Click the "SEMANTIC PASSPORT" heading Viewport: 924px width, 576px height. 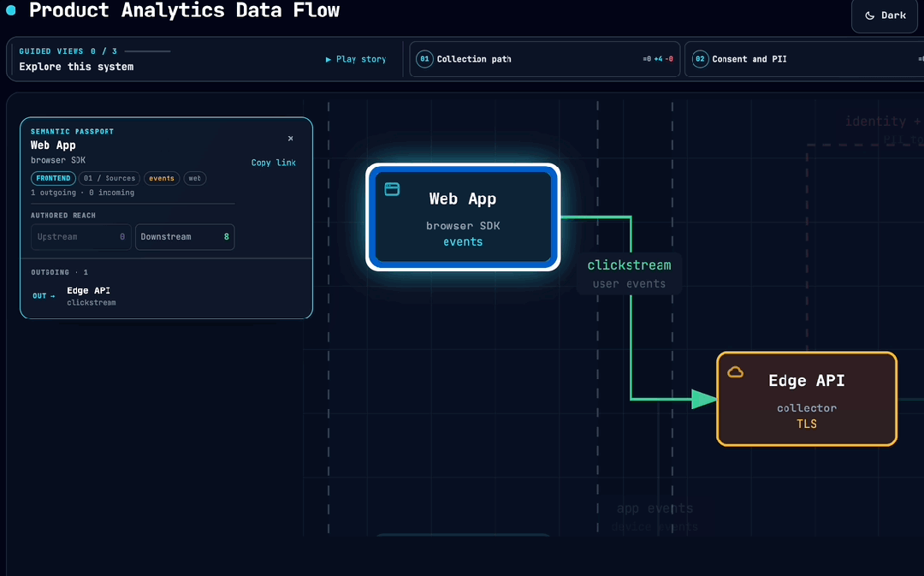pyautogui.click(x=72, y=132)
